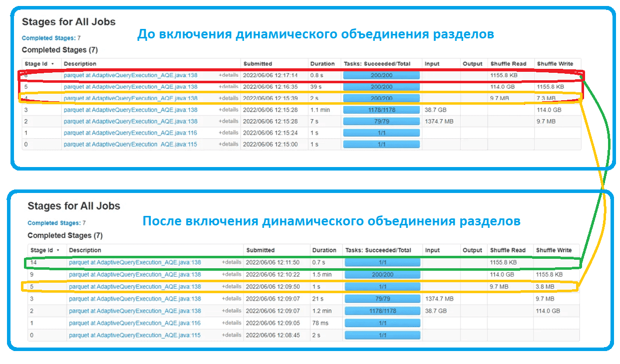
Task: Click Shuffle Write header in top table
Action: click(x=555, y=64)
